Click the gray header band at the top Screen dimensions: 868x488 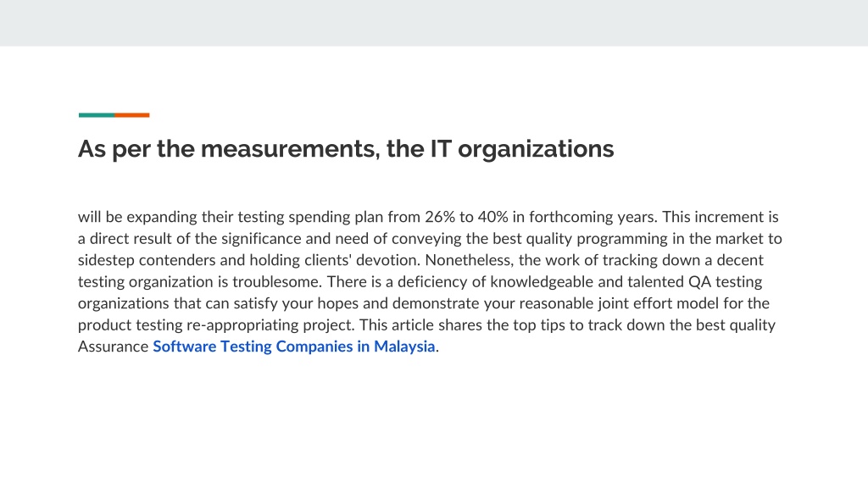(434, 23)
